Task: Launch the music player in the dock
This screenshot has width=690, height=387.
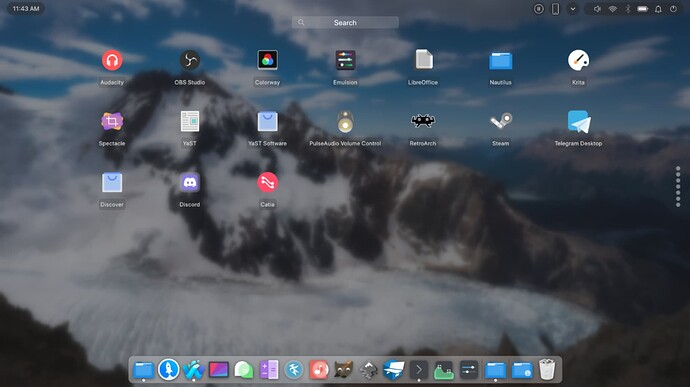Action: (319, 369)
